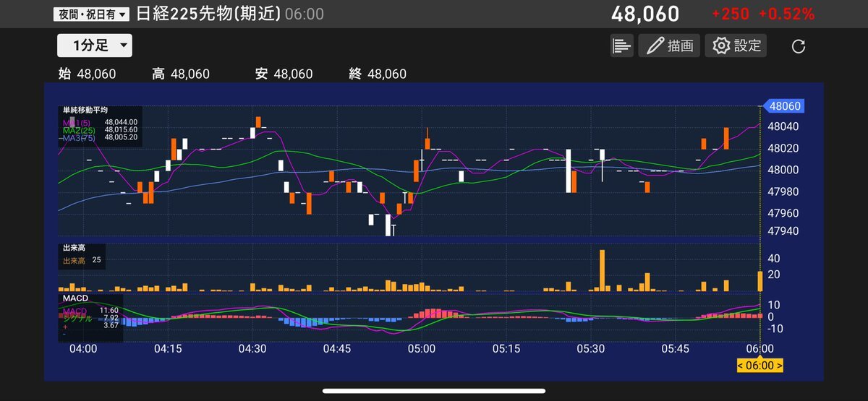Select the 04:15 time axis label
This screenshot has width=868, height=401.
point(168,348)
